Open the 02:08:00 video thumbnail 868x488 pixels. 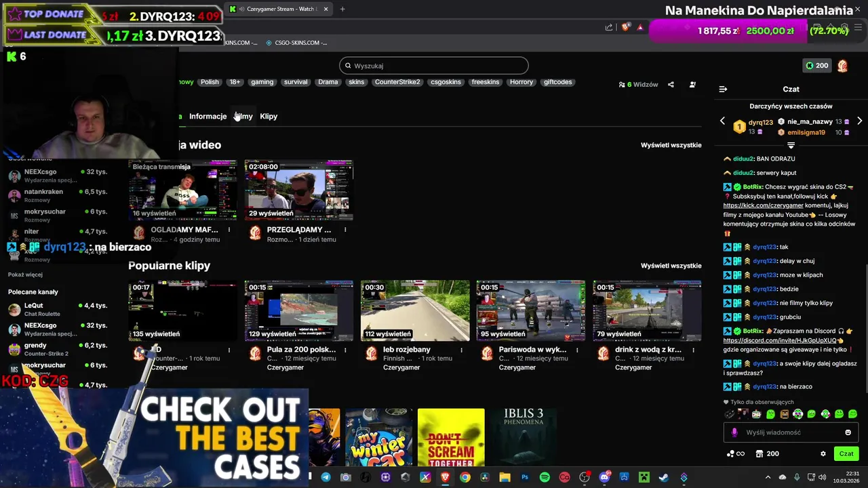pos(299,190)
